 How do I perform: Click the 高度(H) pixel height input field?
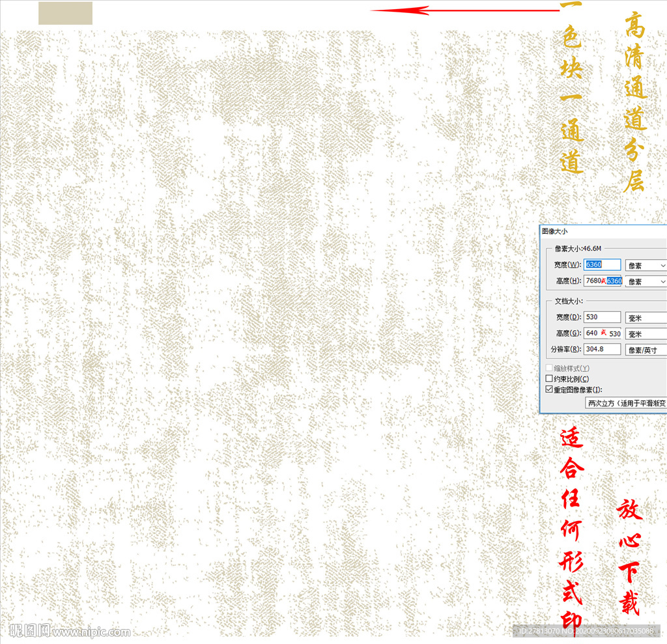pyautogui.click(x=604, y=281)
